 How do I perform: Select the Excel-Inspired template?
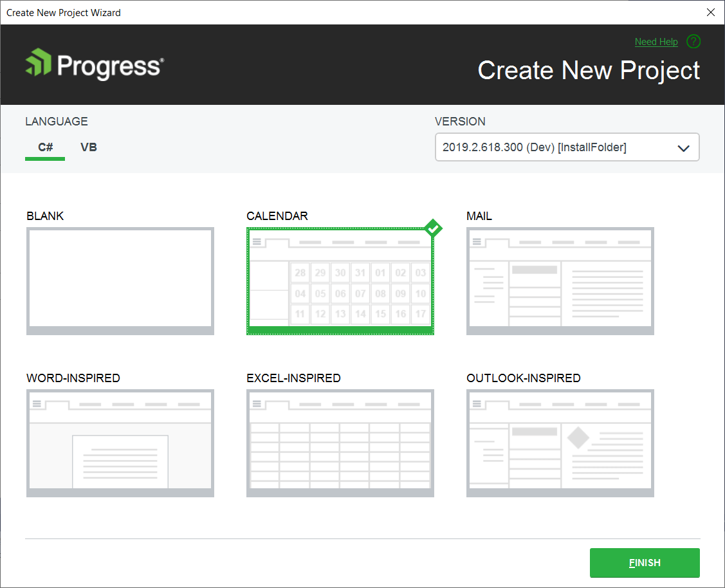340,443
